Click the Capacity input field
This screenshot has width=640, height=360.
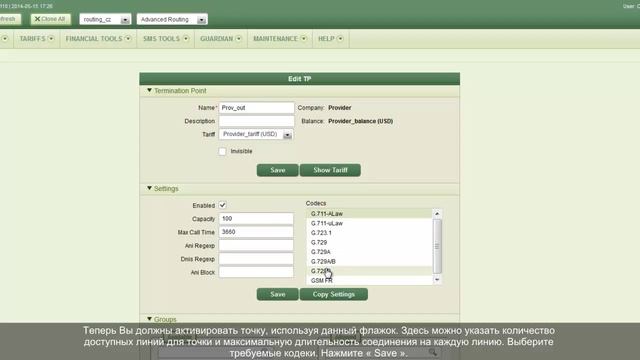pyautogui.click(x=256, y=219)
